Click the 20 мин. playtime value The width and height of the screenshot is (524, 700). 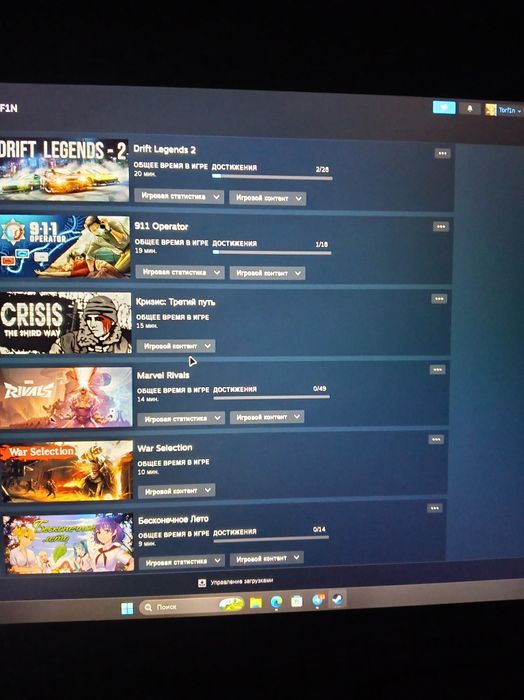(145, 174)
